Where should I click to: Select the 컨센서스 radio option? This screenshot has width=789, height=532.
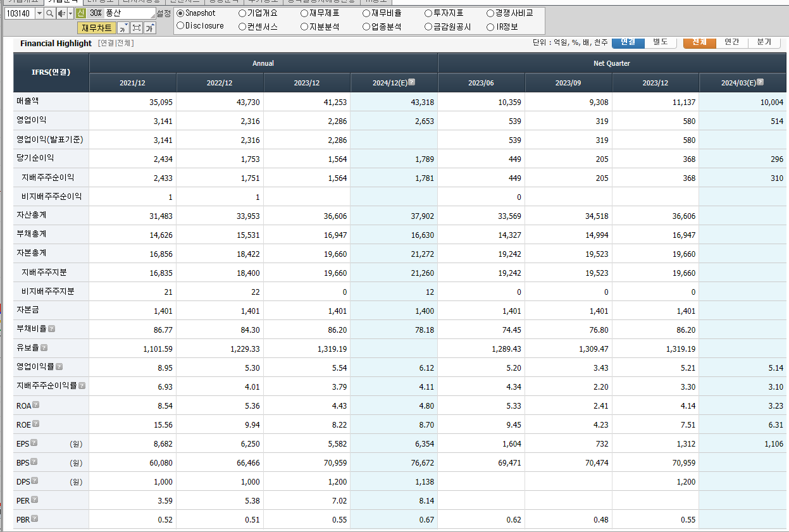tap(242, 27)
